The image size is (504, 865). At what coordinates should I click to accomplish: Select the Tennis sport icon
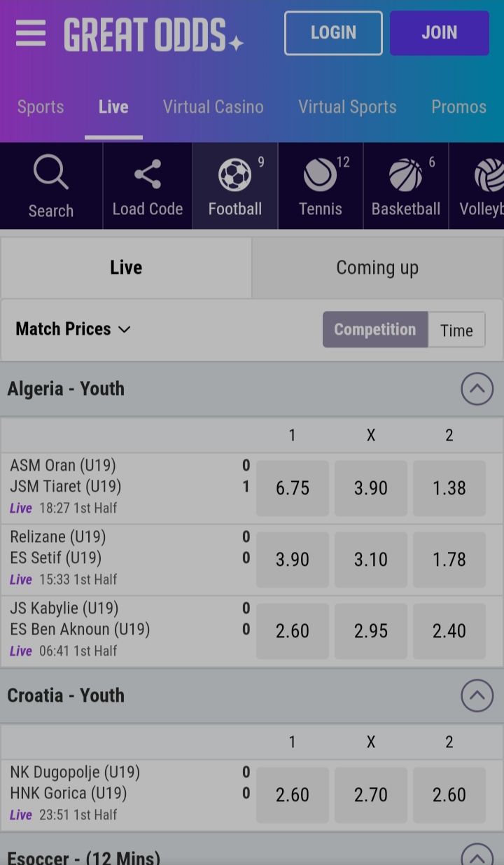321,175
